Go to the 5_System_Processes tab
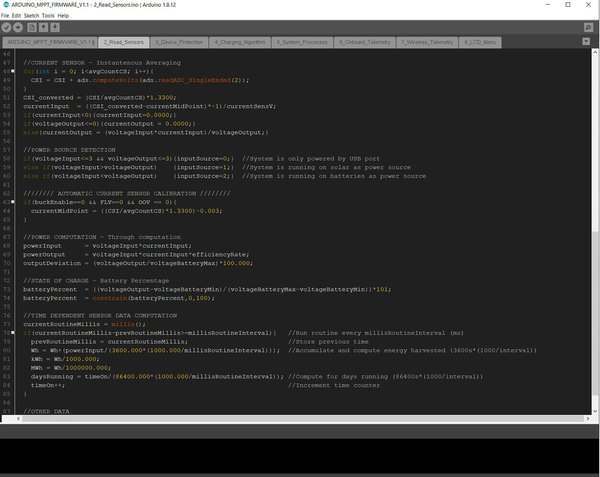Image resolution: width=600 pixels, height=477 pixels. (302, 42)
